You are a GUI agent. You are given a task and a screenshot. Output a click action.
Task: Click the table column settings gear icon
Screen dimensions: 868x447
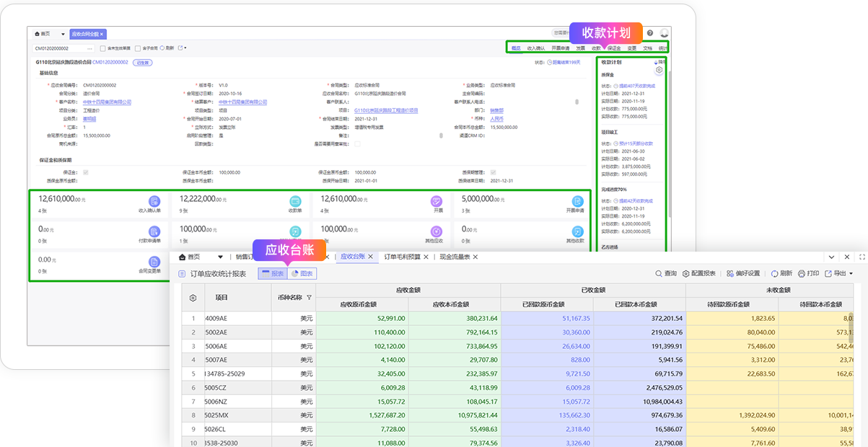(193, 298)
